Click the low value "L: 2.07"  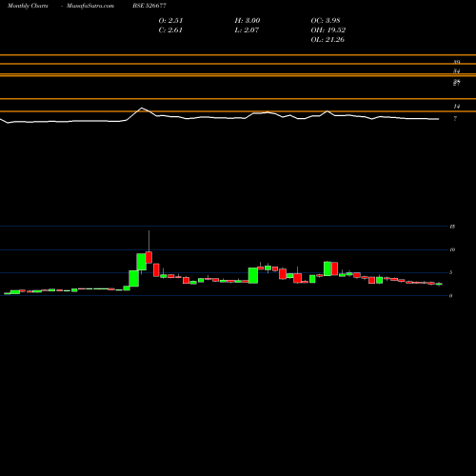coord(247,30)
